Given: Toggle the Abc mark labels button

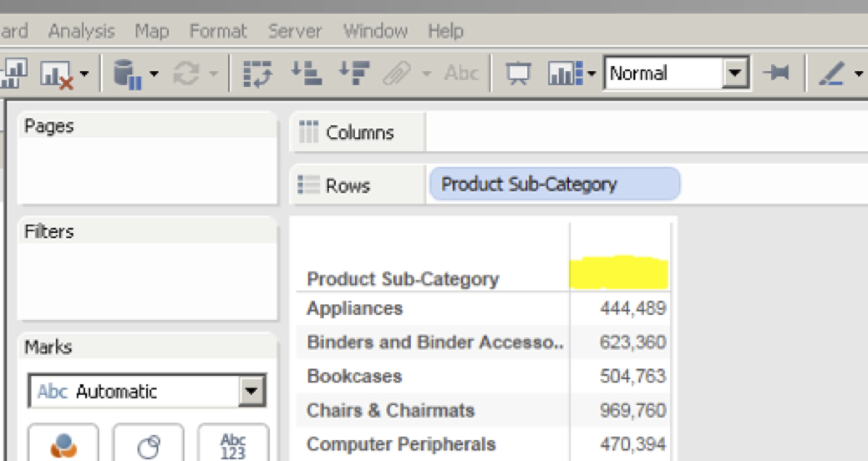Looking at the screenshot, I should [461, 73].
